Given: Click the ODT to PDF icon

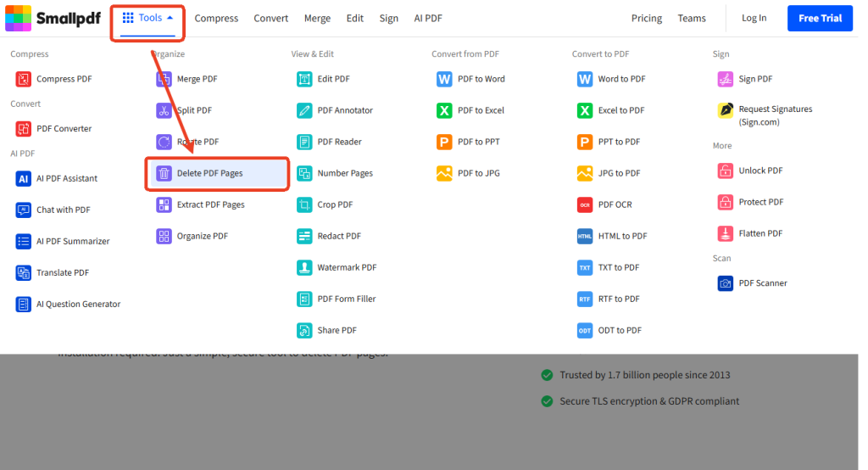Looking at the screenshot, I should (x=585, y=330).
